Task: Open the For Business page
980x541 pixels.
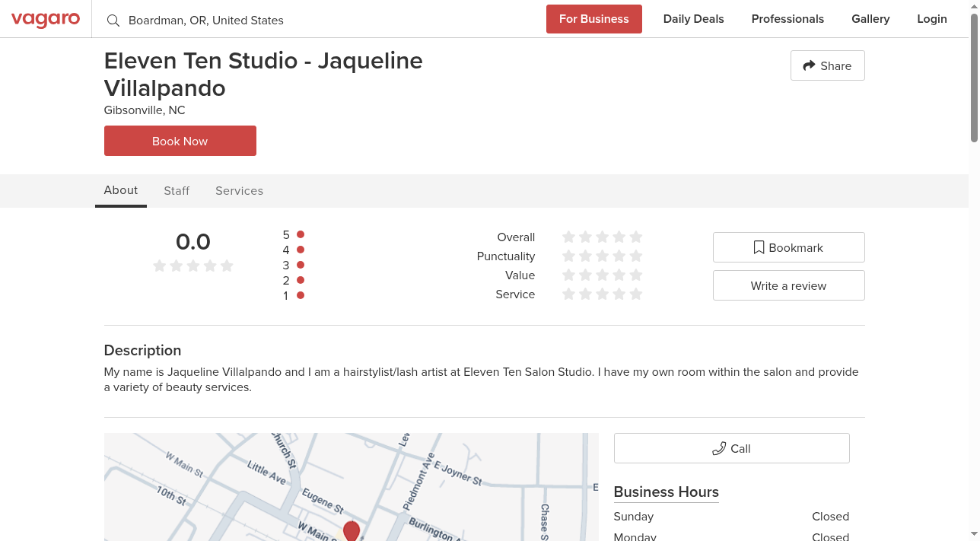Action: [x=594, y=19]
